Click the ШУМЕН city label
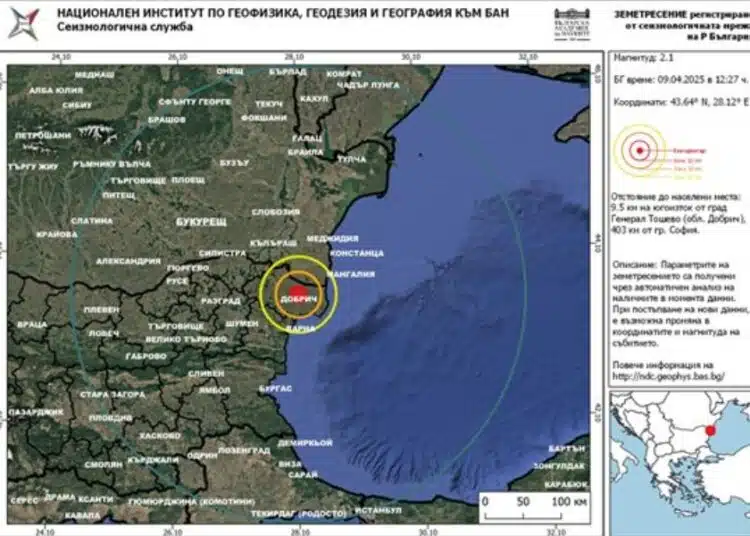This screenshot has height=536, width=750. (242, 324)
